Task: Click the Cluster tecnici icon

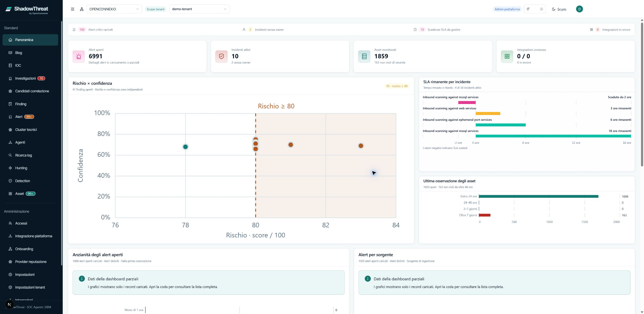Action: [10, 129]
